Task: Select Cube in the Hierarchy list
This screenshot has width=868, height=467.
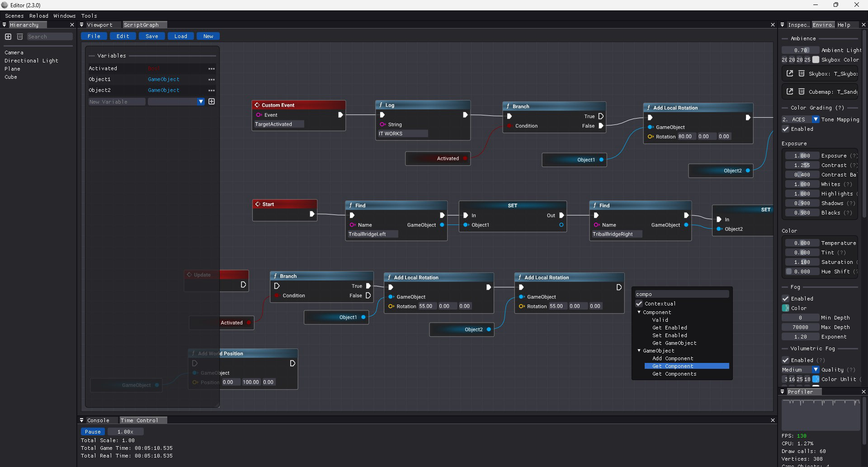Action: tap(11, 77)
